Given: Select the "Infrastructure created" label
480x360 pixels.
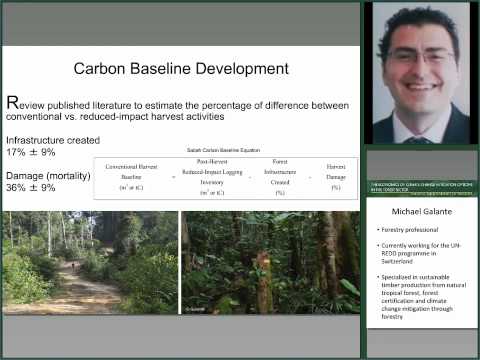Looking at the screenshot, I should (53, 140).
